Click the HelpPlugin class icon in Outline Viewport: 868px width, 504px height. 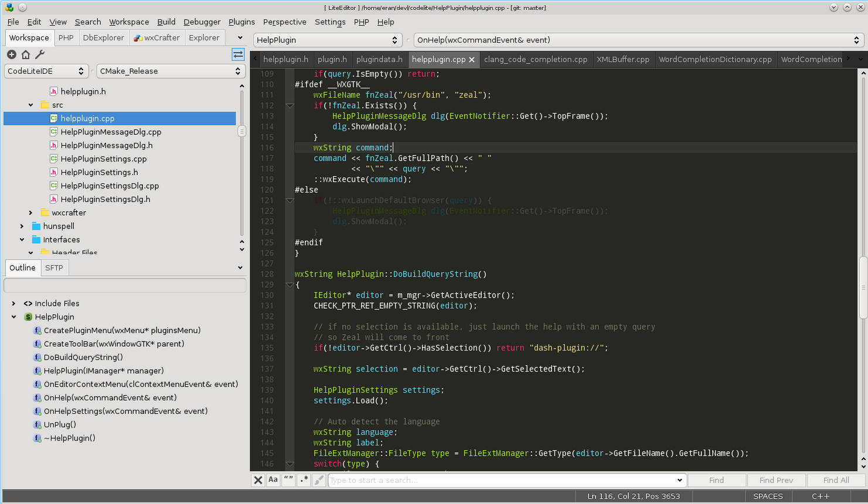pyautogui.click(x=28, y=317)
